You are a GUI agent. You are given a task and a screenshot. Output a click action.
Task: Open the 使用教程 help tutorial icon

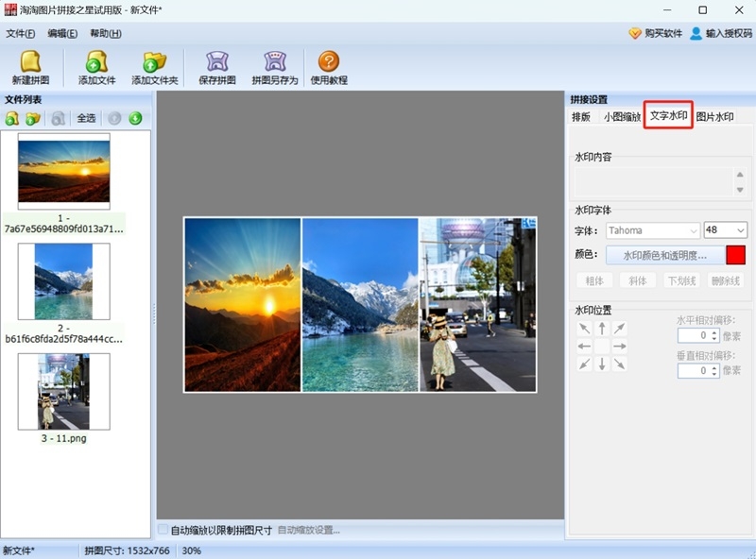pyautogui.click(x=329, y=67)
